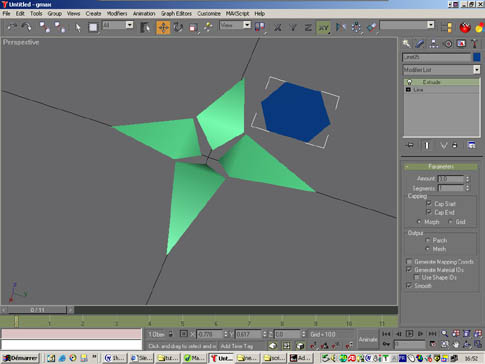
Task: Click the rectangular selection region icon
Action: pos(93,27)
